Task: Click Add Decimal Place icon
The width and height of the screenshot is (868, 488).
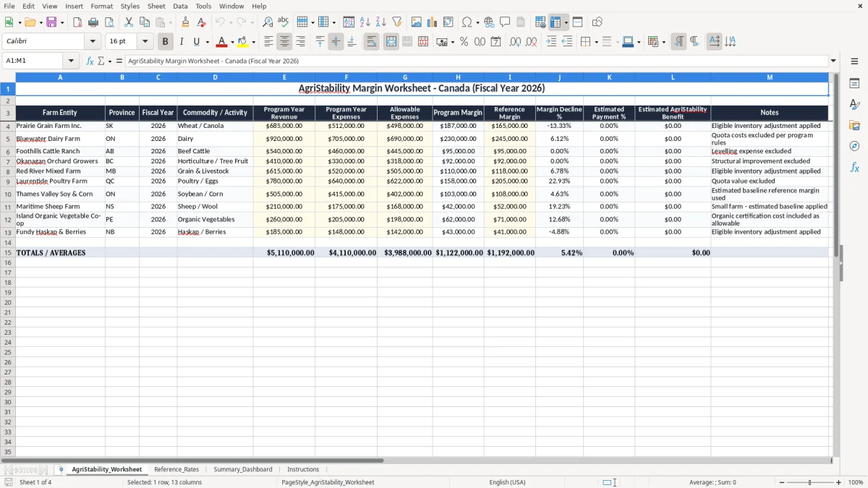Action: coord(515,41)
